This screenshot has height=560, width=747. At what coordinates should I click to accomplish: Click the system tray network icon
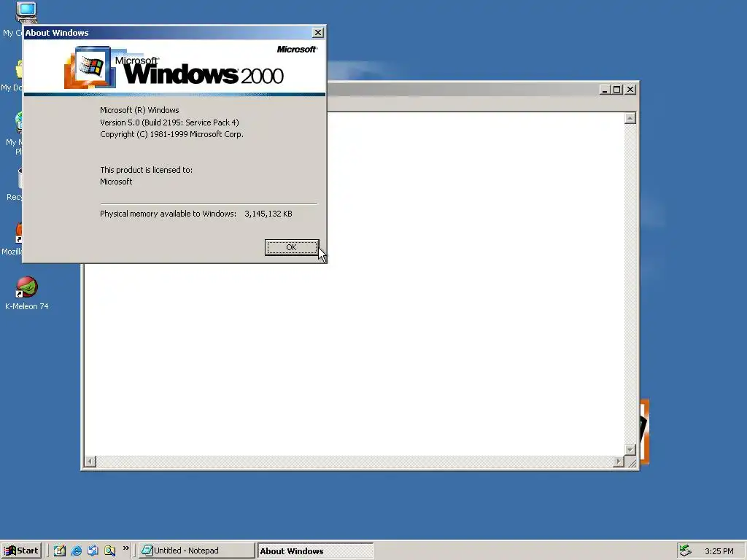(685, 551)
